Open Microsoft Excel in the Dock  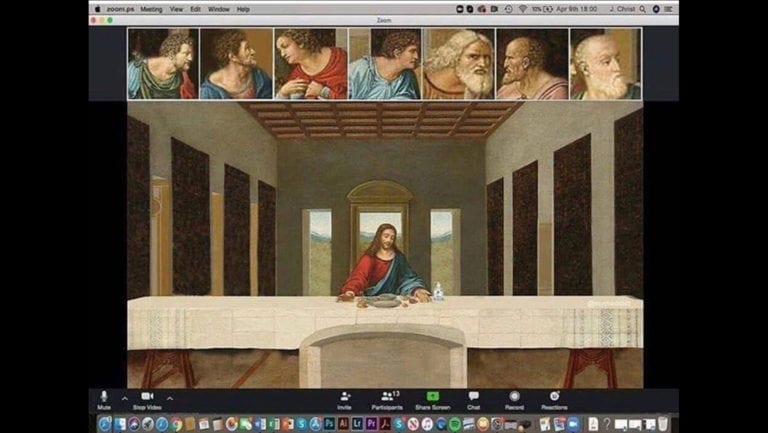pos(274,424)
